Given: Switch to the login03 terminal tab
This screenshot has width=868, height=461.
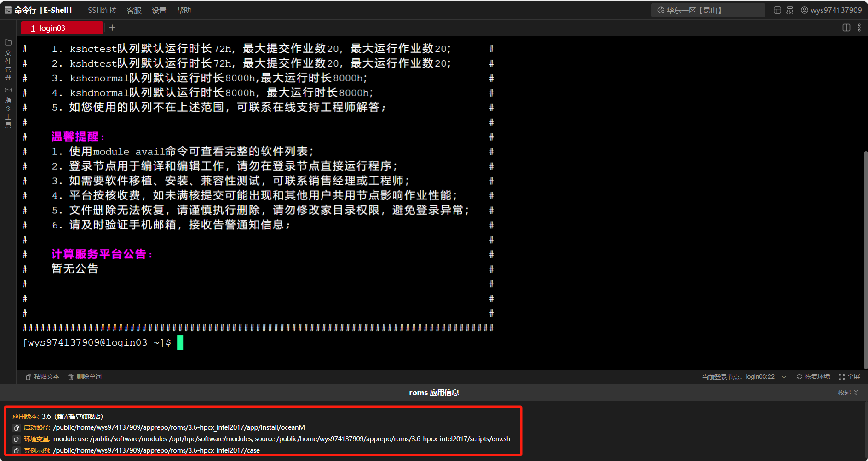Looking at the screenshot, I should (x=62, y=28).
